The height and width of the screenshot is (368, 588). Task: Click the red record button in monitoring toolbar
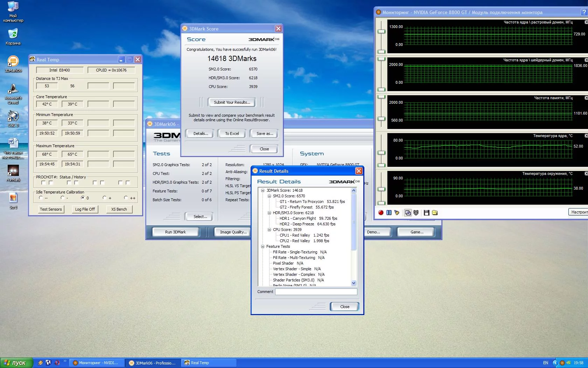[381, 213]
